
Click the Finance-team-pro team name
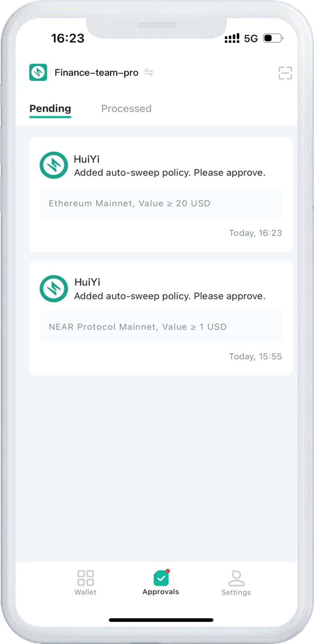point(96,72)
